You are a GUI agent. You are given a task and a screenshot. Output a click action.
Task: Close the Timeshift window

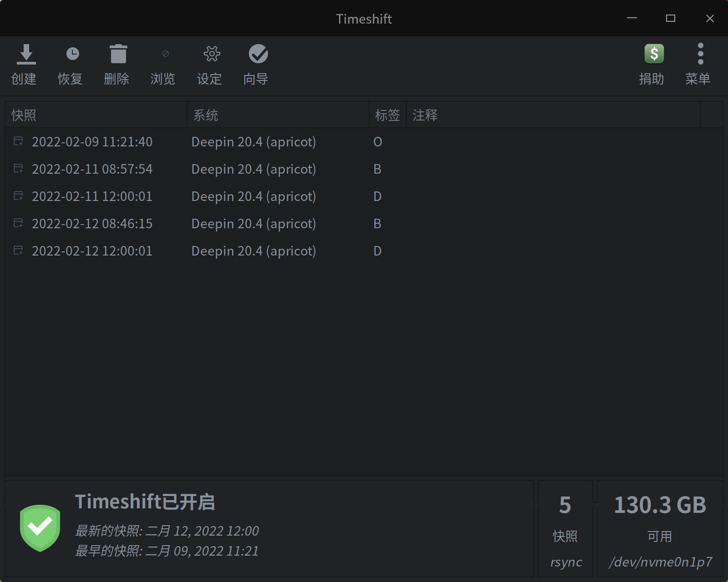click(x=710, y=18)
